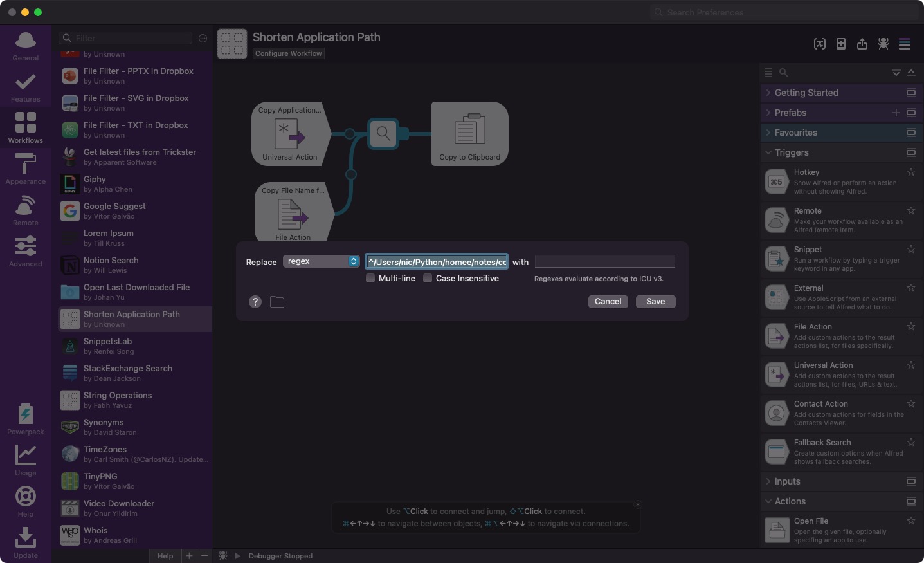This screenshot has height=563, width=924.
Task: Select the File Action workflow node
Action: (x=293, y=212)
